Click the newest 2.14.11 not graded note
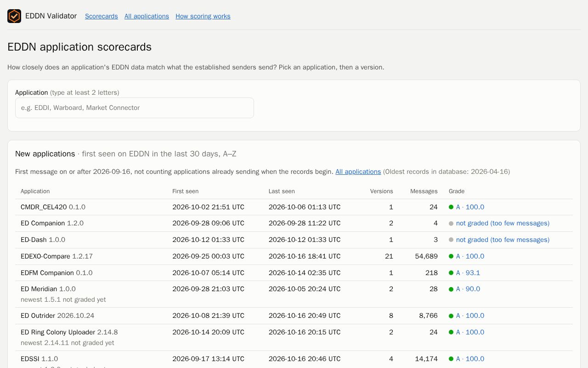This screenshot has height=368, width=588. 68,343
